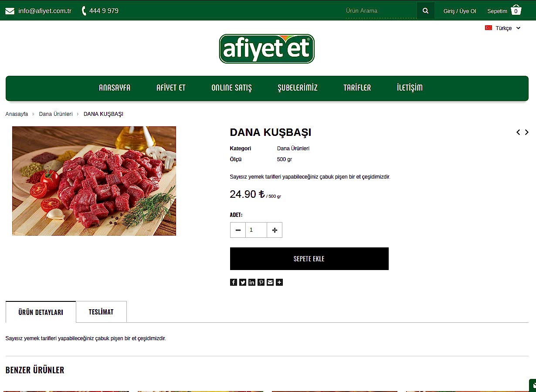The image size is (536, 392).
Task: Focus the Ürün Arama search field
Action: [x=381, y=11]
